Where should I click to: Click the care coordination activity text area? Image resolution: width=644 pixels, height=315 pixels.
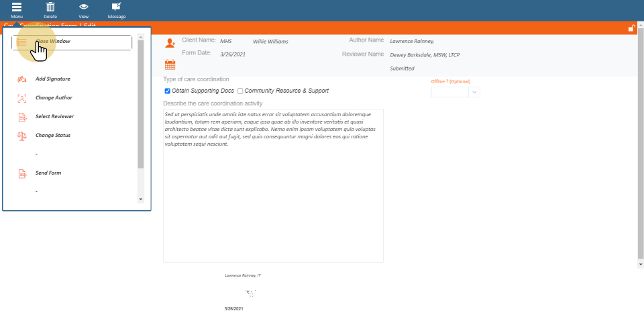[x=273, y=201]
